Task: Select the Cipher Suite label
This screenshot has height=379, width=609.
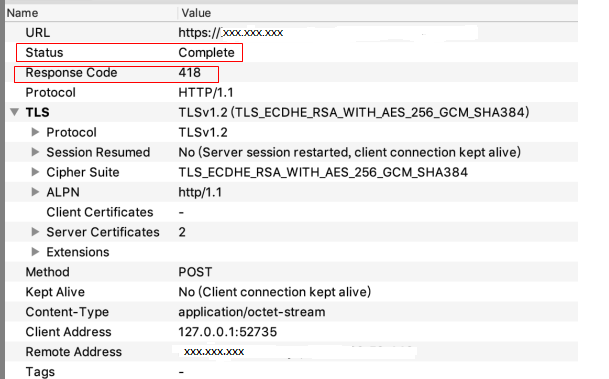Action: pyautogui.click(x=83, y=172)
